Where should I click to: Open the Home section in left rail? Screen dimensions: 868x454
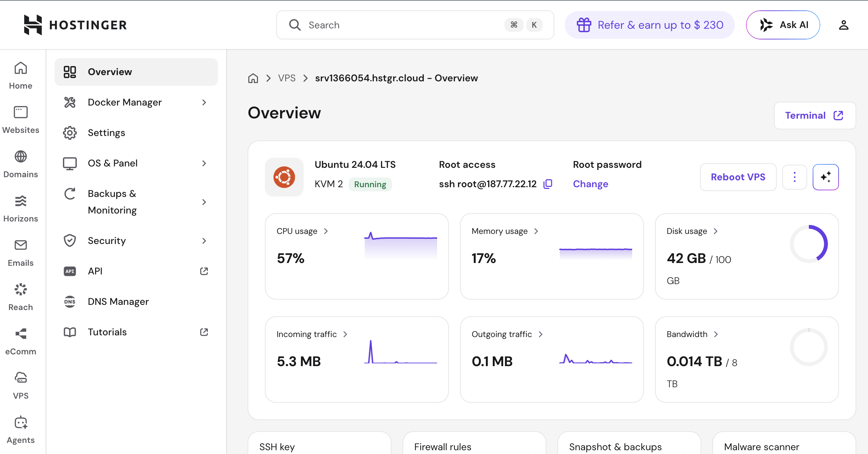coord(21,75)
